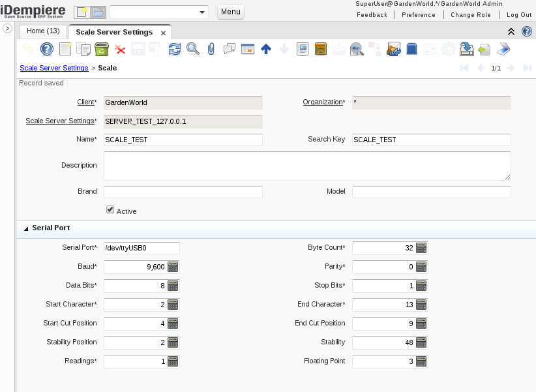The height and width of the screenshot is (392, 536).
Task: Click the green Delete record icon
Action: 101,49
